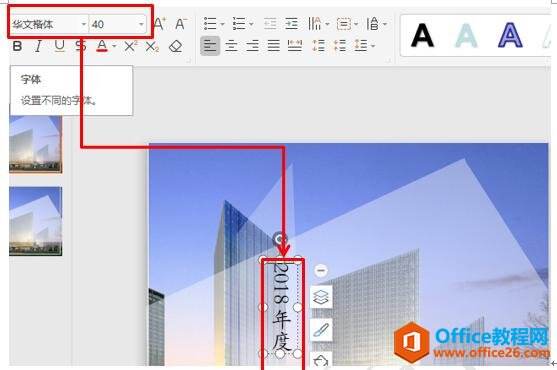Click the rotation handle above the text box
Viewport: 557px width, 370px height.
point(280,239)
